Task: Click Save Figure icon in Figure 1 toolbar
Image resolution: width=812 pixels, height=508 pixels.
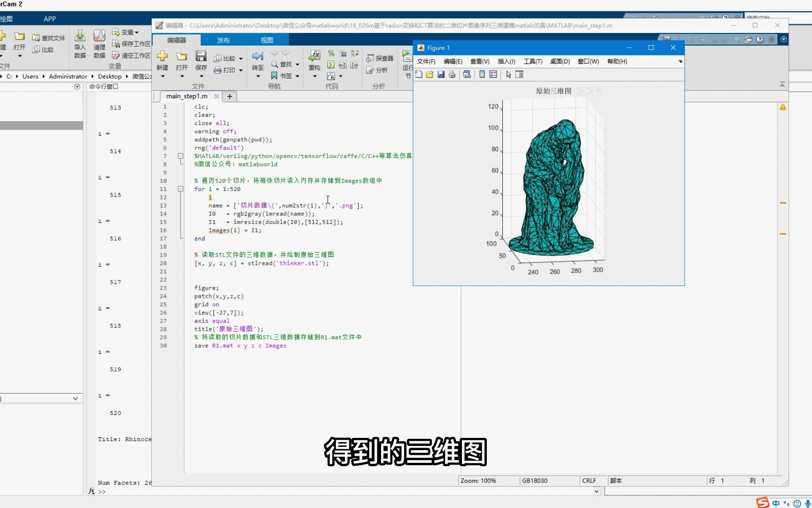Action: 441,74
